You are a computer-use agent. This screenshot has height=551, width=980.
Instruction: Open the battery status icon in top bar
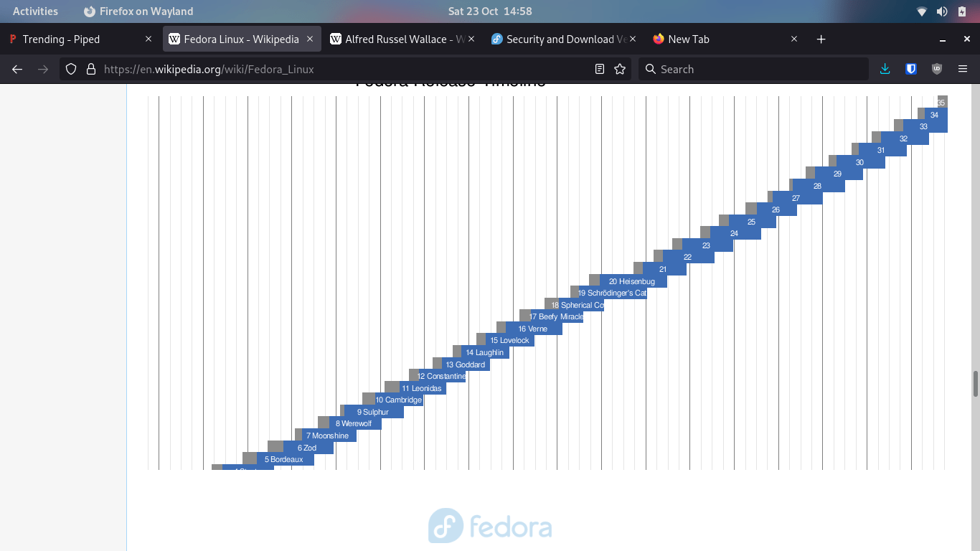click(x=962, y=11)
